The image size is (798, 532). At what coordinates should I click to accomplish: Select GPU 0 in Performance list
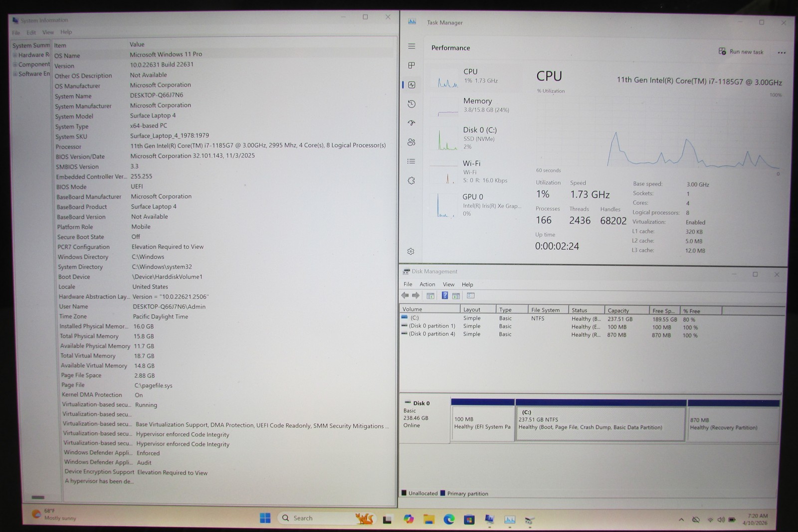click(x=475, y=205)
